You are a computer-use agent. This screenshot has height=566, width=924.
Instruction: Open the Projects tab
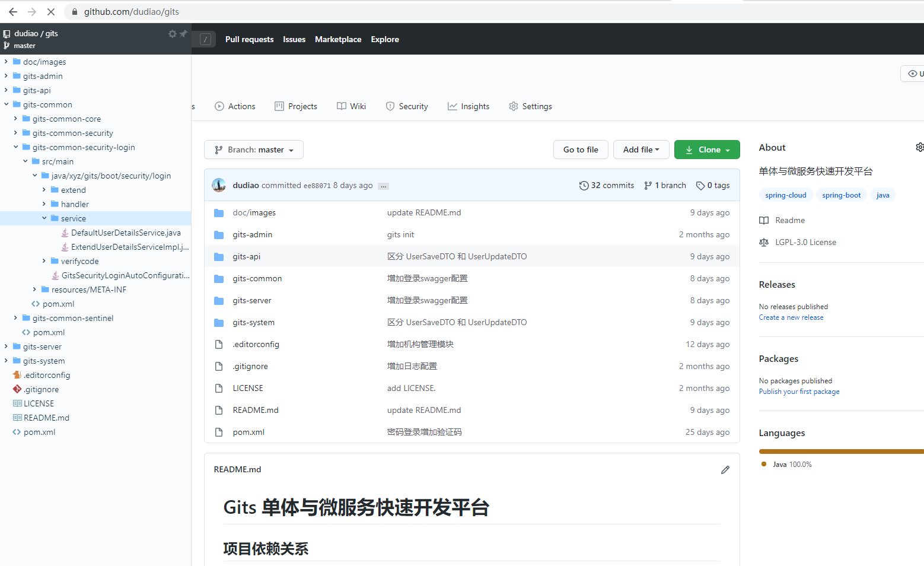coord(296,106)
